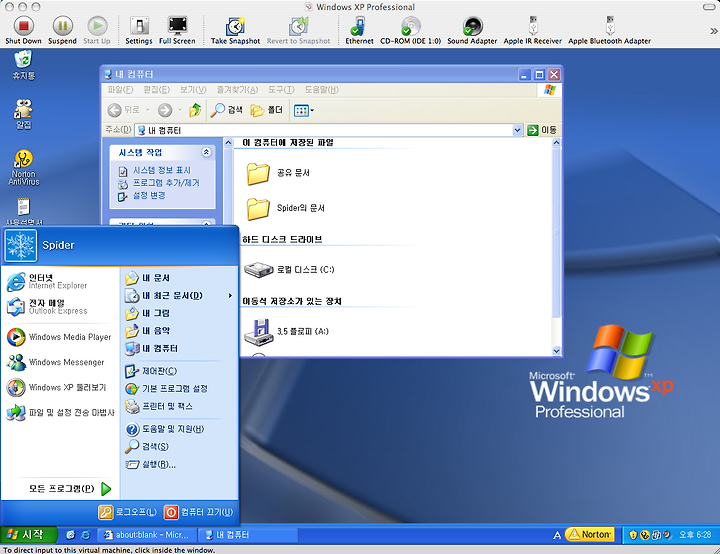Click the address bar showing 내 컴퓨터
The height and width of the screenshot is (554, 720).
pos(324,130)
